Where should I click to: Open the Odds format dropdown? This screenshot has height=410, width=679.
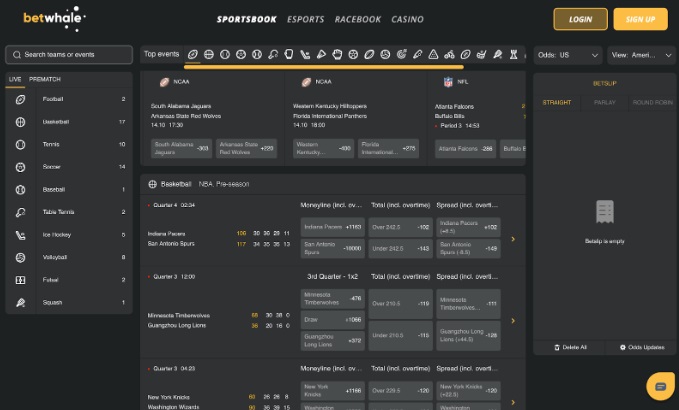[x=567, y=55]
